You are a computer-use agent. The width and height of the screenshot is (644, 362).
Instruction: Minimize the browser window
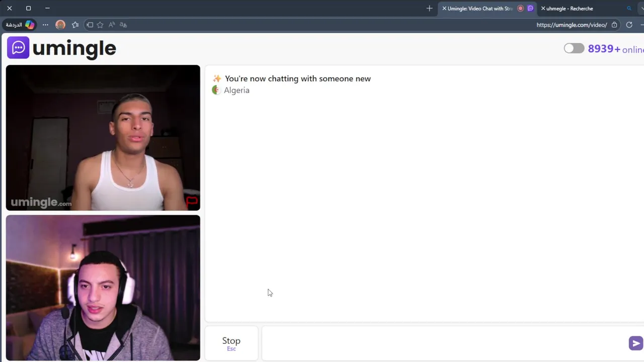pyautogui.click(x=47, y=8)
